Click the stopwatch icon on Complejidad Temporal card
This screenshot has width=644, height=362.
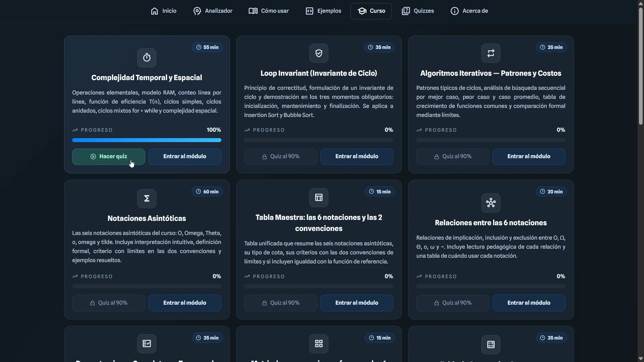tap(147, 58)
